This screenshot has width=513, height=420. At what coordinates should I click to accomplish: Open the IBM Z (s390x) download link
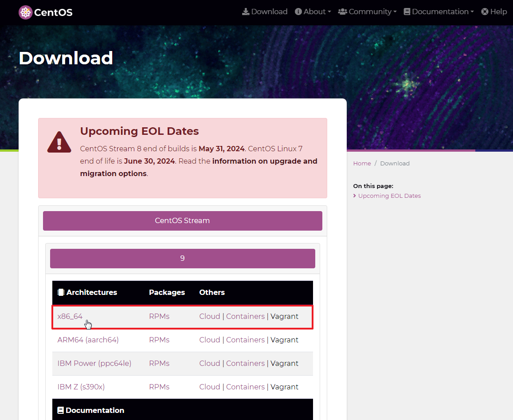pyautogui.click(x=81, y=387)
